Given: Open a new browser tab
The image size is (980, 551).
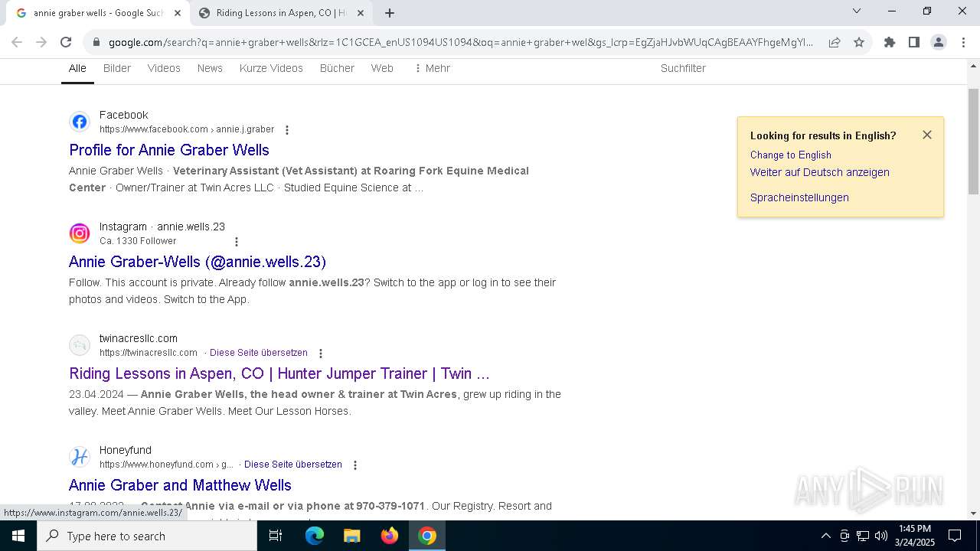Looking at the screenshot, I should 390,13.
